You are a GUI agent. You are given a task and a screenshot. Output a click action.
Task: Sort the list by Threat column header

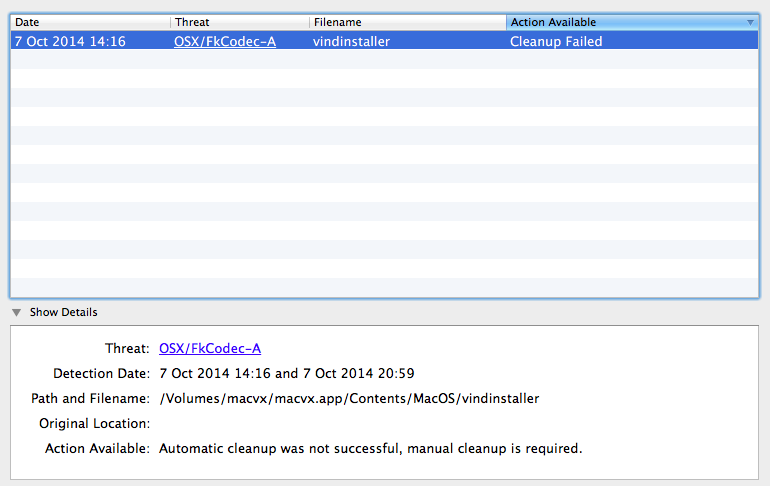[x=240, y=22]
